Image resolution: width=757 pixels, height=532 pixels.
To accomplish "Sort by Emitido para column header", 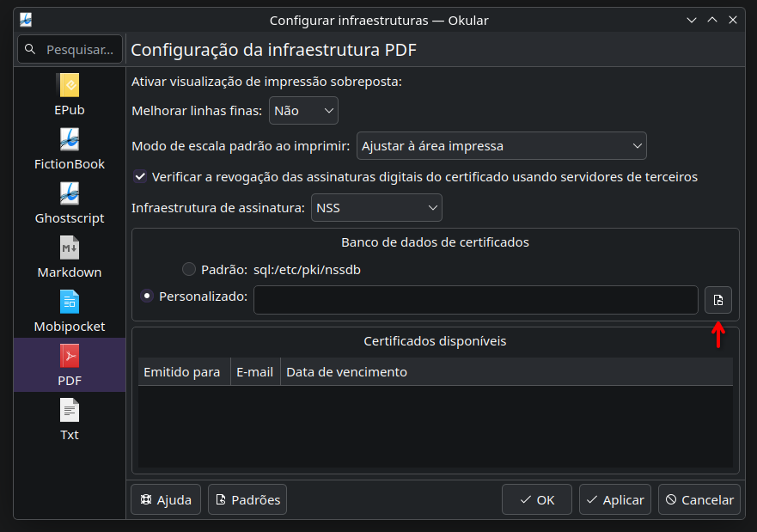I will point(184,372).
